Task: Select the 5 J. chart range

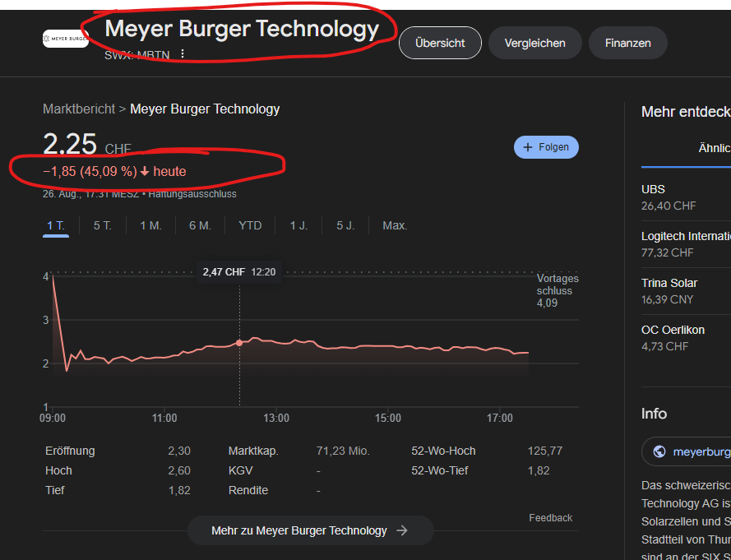Action: 345,225
